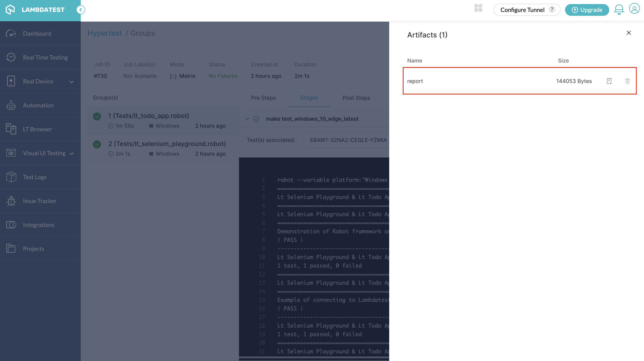This screenshot has height=361, width=644.
Task: Click the LAMBDATEST brand text
Action: pos(43,10)
